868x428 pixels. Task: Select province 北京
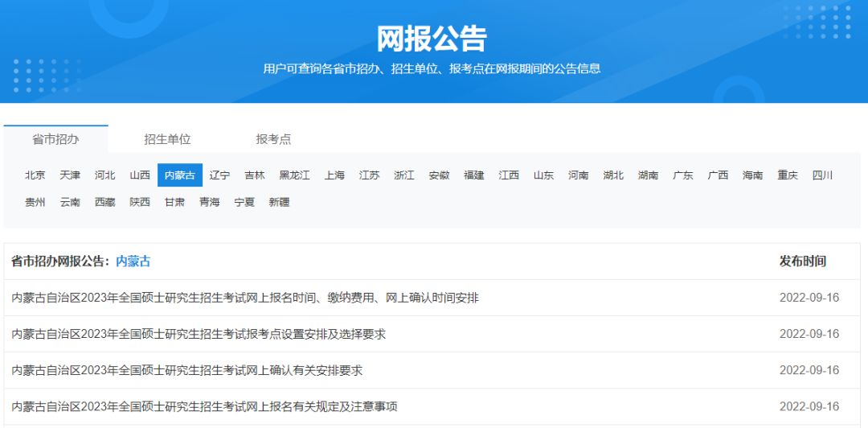point(35,175)
